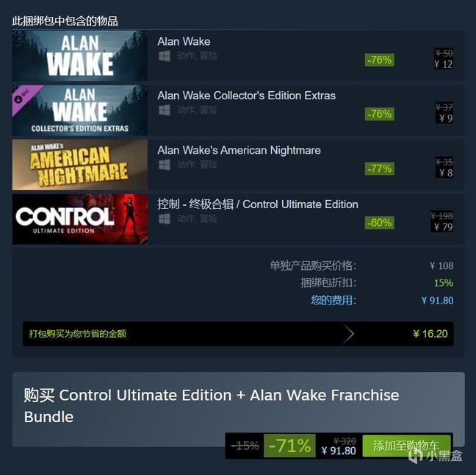Click the purple DLC badge on Collector's Edition
This screenshot has height=475, width=476.
pyautogui.click(x=25, y=98)
